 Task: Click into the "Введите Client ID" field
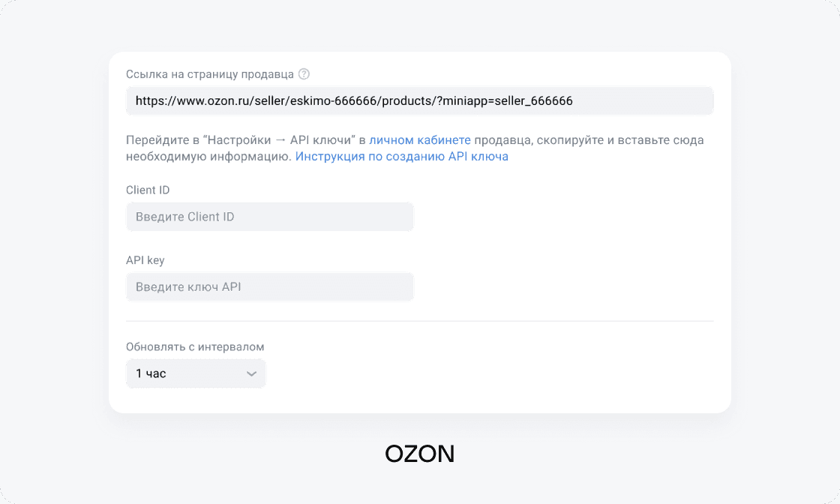click(269, 217)
